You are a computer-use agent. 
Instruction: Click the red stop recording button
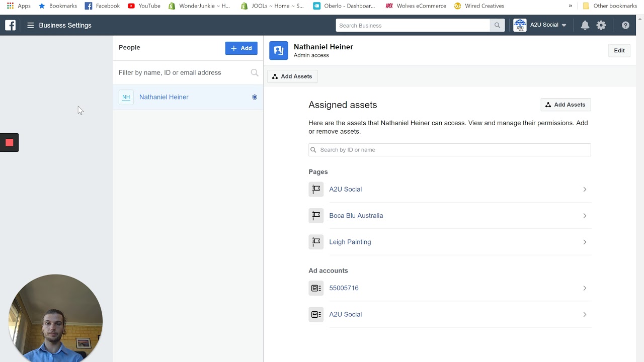[9, 143]
